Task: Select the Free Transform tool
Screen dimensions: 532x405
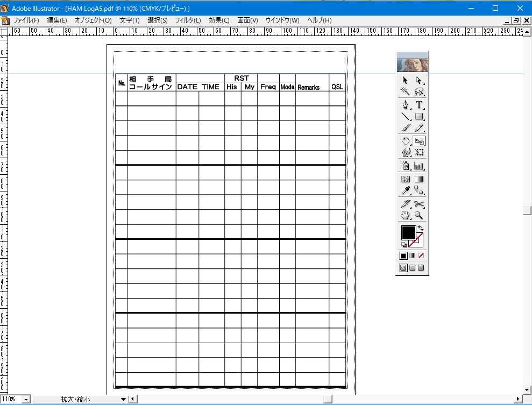Action: 419,152
